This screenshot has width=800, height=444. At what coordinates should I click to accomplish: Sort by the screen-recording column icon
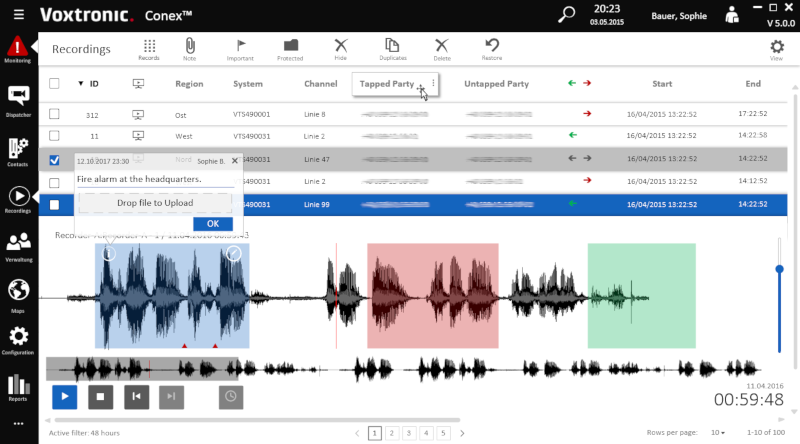[x=138, y=84]
